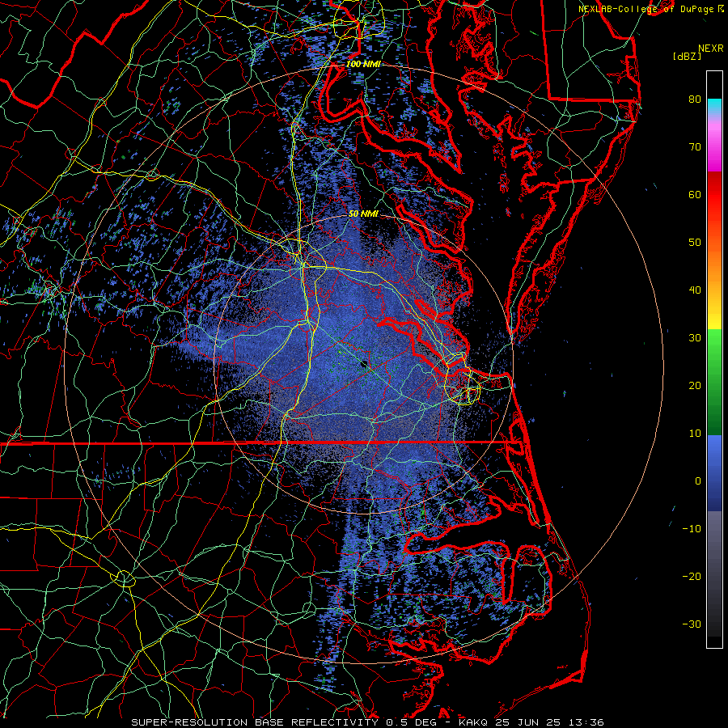728x728 pixels.
Task: Click the 30 dBZ legend value
Action: pos(695,337)
